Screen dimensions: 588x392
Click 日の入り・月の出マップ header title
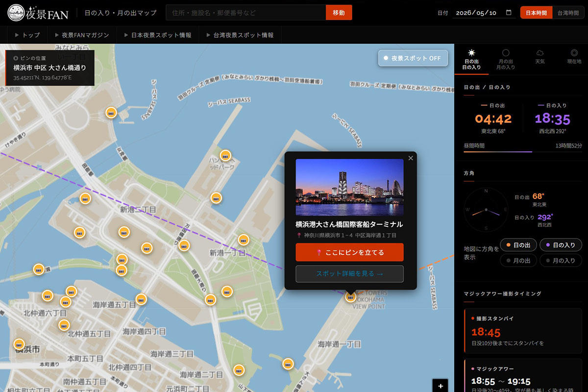(121, 13)
